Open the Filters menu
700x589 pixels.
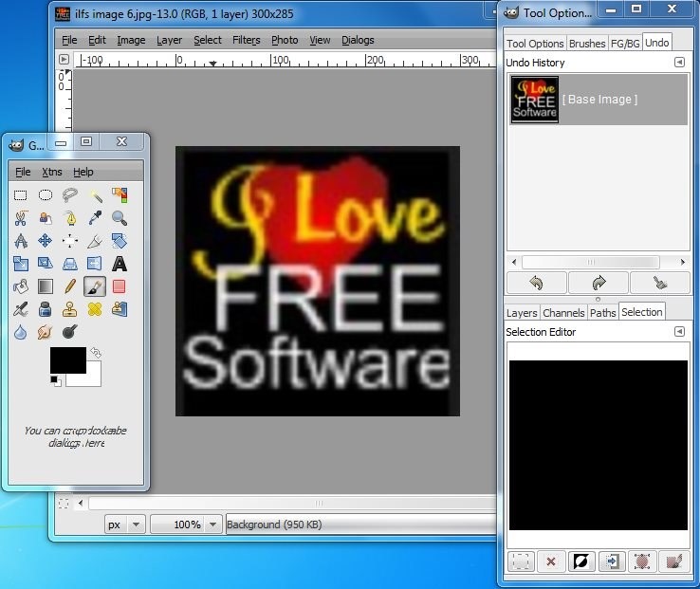[x=246, y=40]
